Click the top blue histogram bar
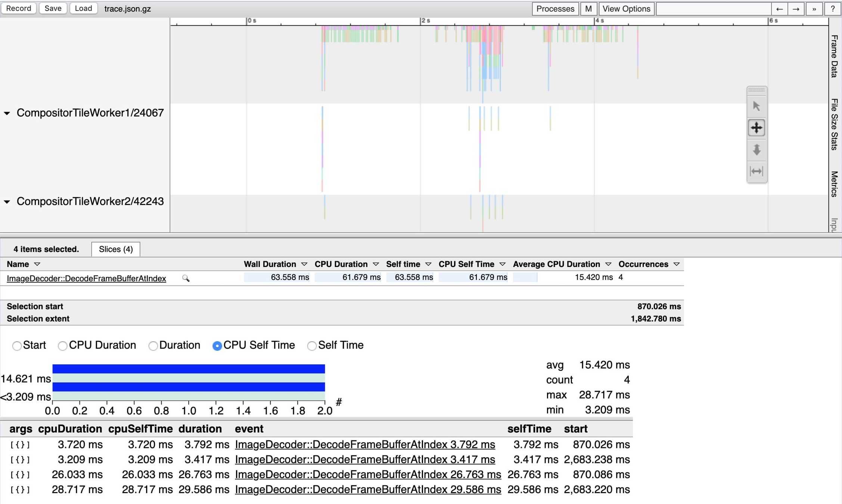 [x=189, y=369]
